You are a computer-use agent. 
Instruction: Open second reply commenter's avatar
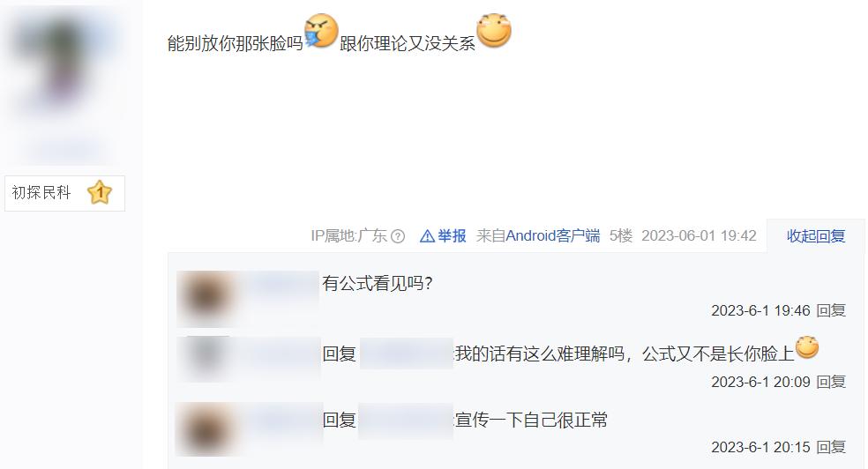(x=204, y=359)
